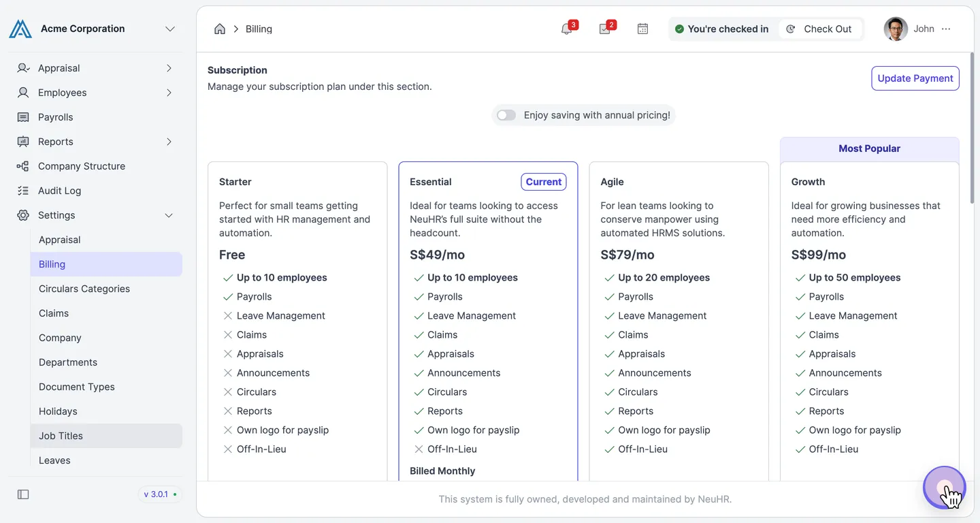This screenshot has height=523, width=980.
Task: Open the company switcher dropdown chevron
Action: [170, 29]
